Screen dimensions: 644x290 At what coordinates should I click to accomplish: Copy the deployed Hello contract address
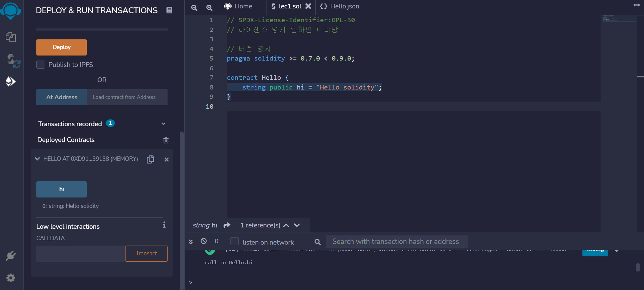click(x=150, y=159)
